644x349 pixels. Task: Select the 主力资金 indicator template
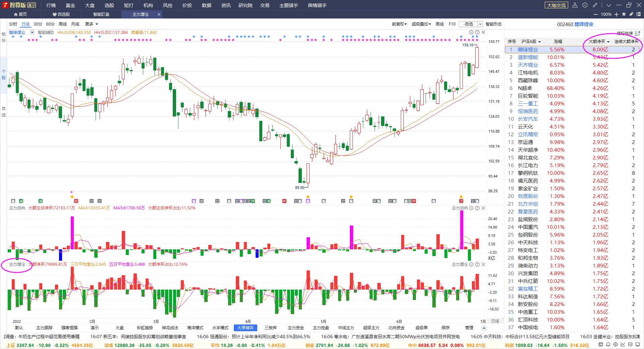(x=296, y=328)
